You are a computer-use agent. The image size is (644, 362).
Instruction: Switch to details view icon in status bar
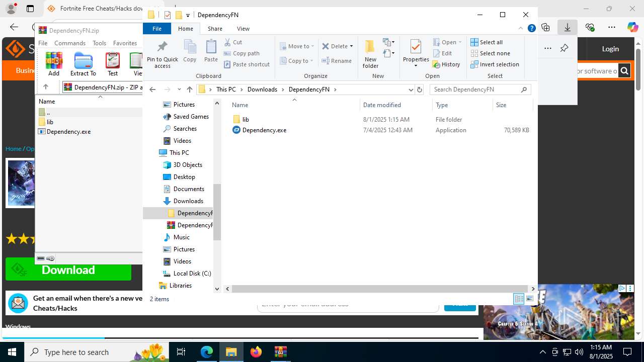click(519, 299)
